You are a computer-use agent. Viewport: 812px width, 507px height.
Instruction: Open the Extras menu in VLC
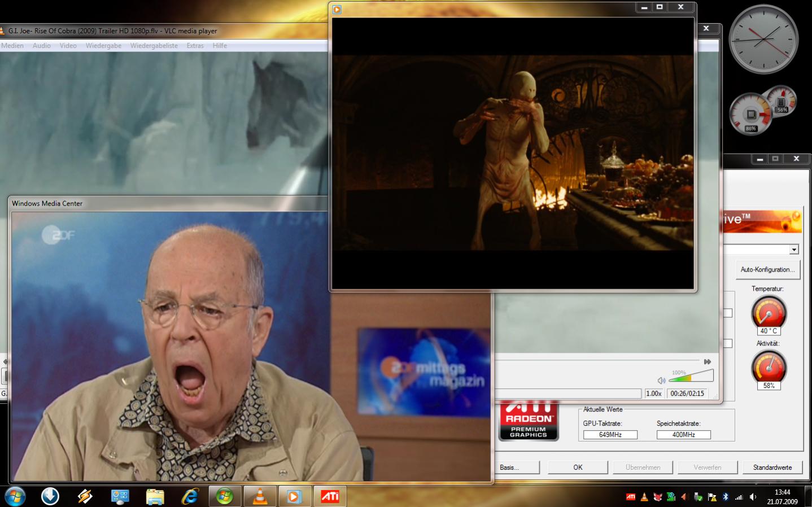click(x=195, y=46)
